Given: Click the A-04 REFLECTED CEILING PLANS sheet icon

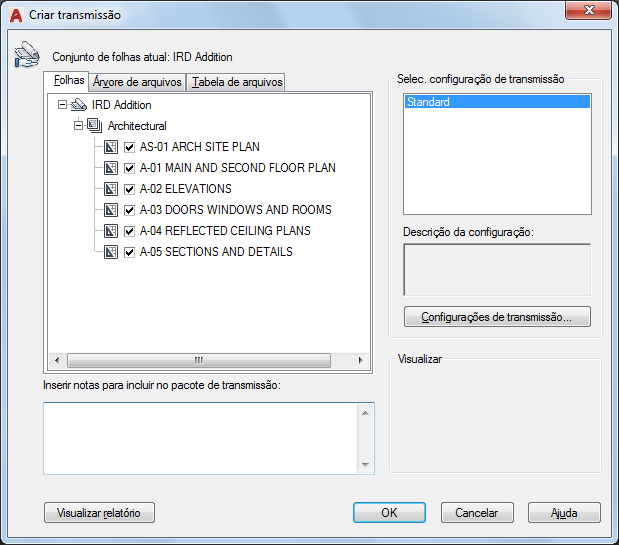Looking at the screenshot, I should pos(111,230).
